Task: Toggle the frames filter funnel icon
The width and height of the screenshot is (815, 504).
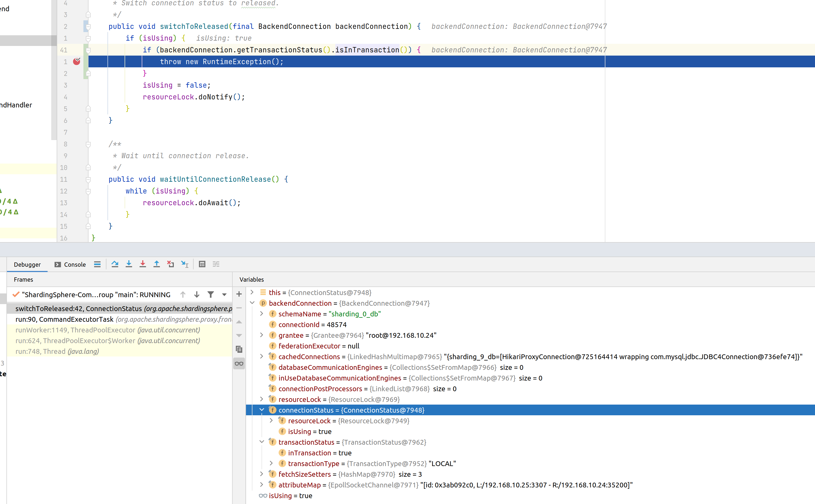Action: tap(210, 295)
